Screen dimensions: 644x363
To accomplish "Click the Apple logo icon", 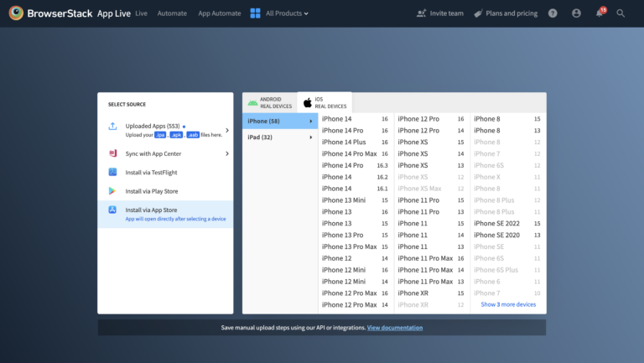I will click(x=308, y=102).
